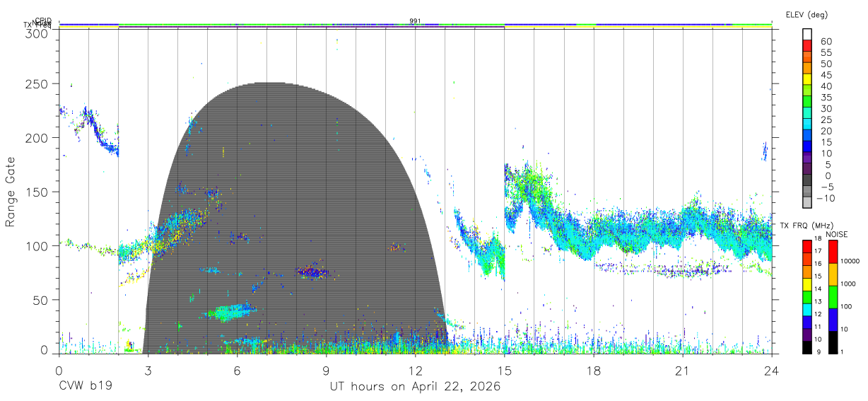Click the white top segment of the ELEV color bar

(807, 35)
